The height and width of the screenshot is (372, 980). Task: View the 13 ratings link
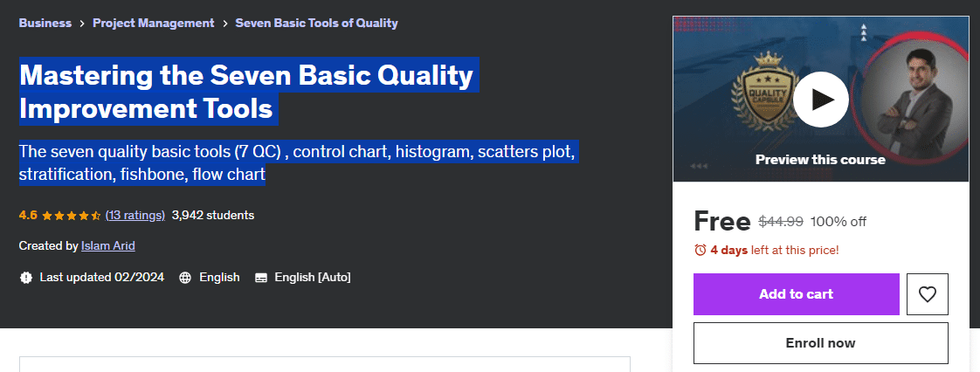point(135,215)
